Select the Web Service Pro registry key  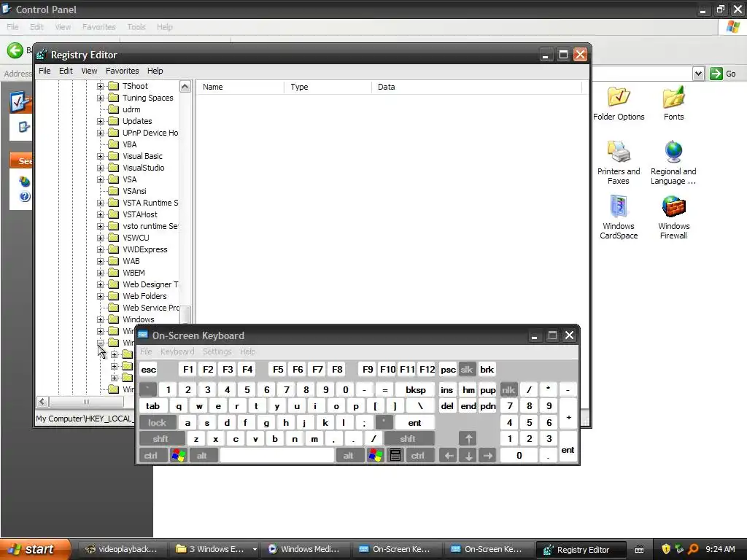tap(150, 308)
